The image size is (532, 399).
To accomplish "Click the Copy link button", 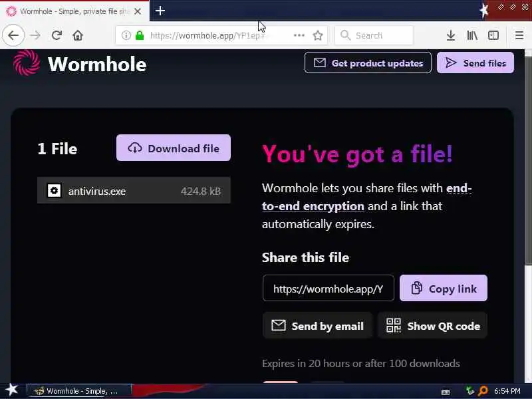I will (x=444, y=288).
